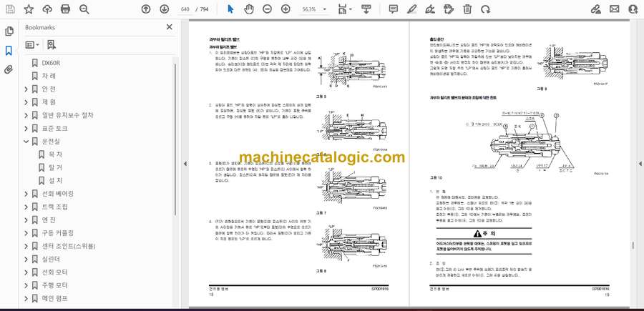Send the file by email

(615, 9)
